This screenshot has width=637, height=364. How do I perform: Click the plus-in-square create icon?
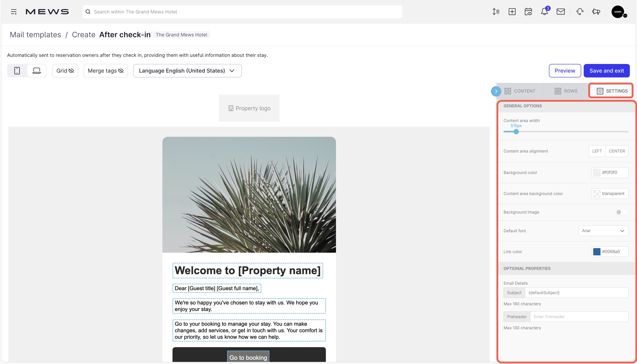pos(512,12)
